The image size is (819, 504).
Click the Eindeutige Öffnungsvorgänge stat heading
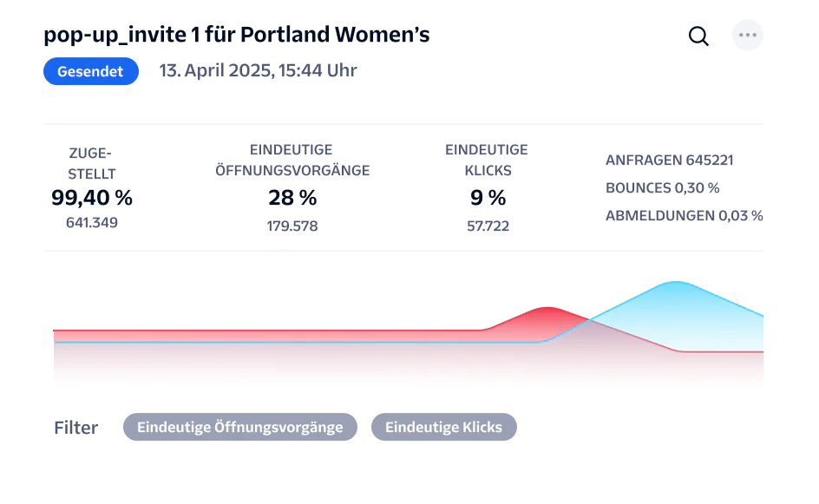pyautogui.click(x=292, y=160)
